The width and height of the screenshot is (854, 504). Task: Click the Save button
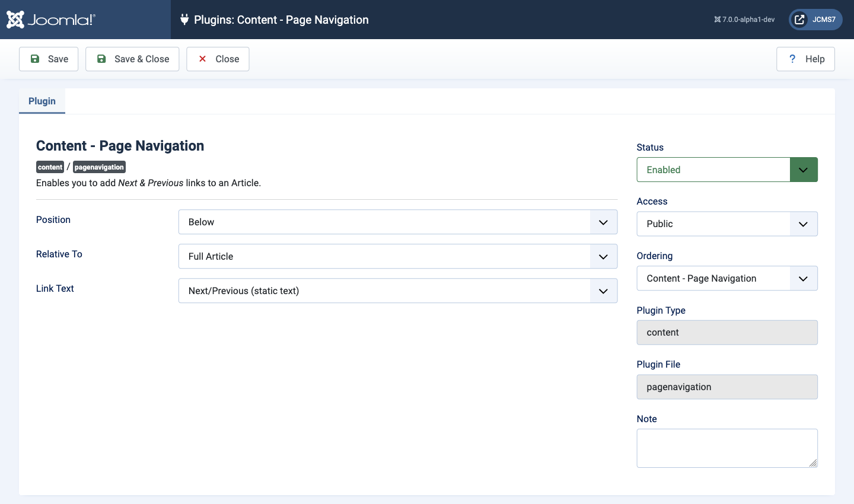49,59
